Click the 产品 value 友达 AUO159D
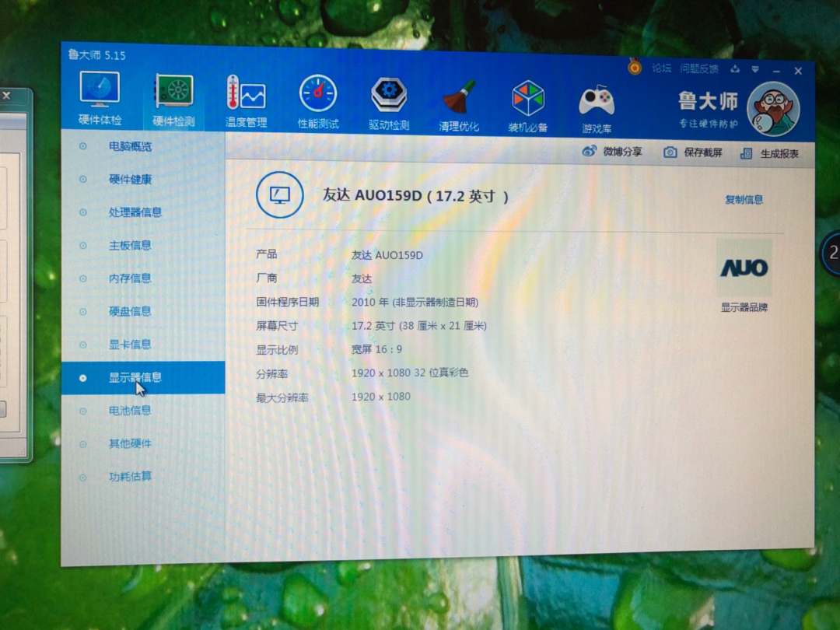This screenshot has height=630, width=840. point(387,255)
